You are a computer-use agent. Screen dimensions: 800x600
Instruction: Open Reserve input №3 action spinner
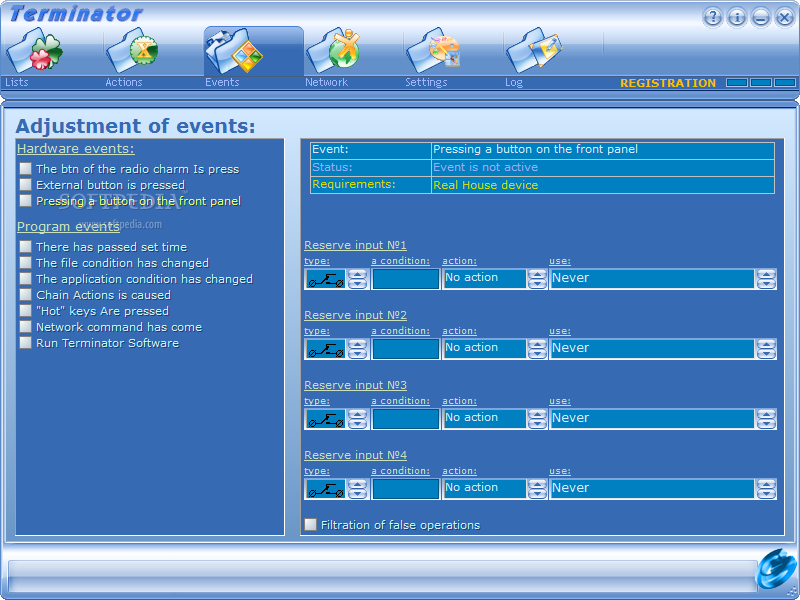[537, 419]
